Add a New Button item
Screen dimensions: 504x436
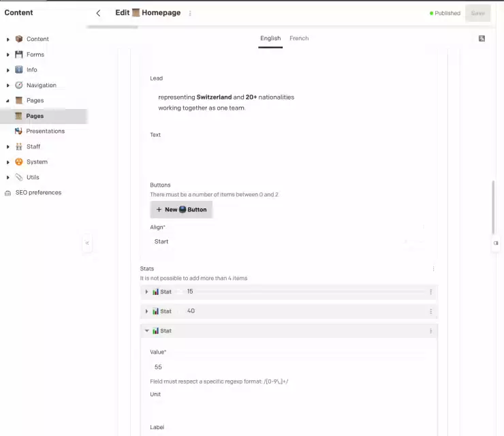[181, 210]
